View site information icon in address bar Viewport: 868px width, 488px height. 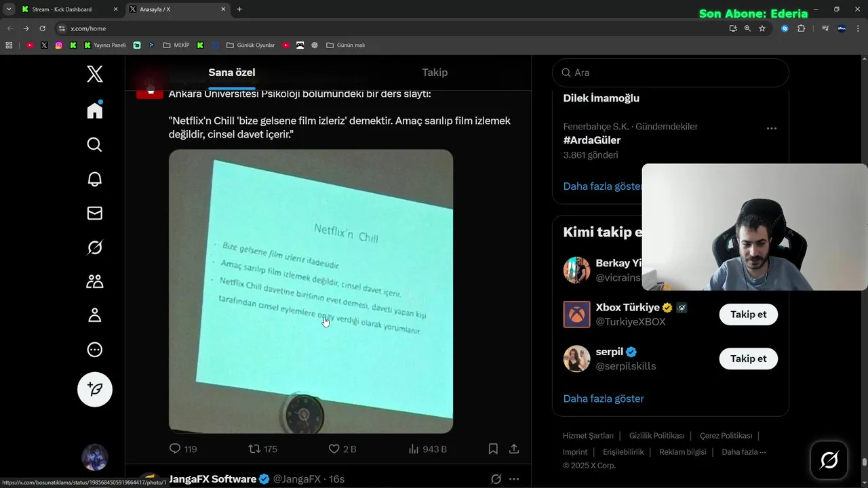(62, 28)
